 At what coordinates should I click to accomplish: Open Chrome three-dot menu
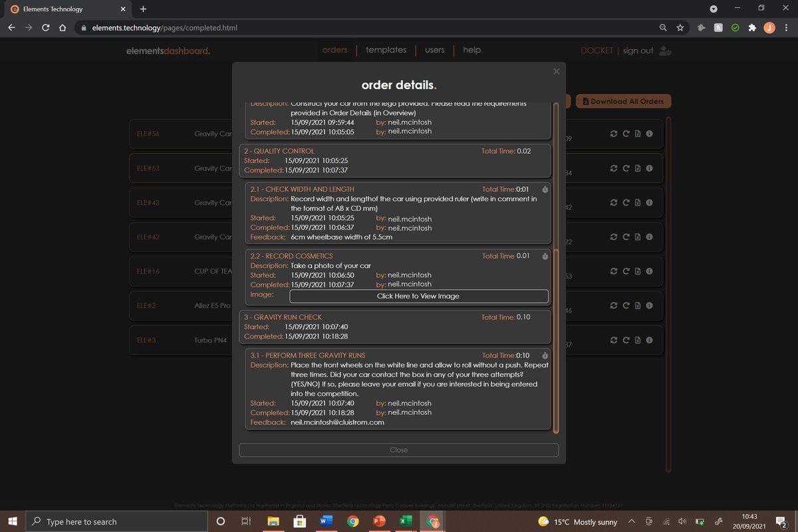click(787, 28)
